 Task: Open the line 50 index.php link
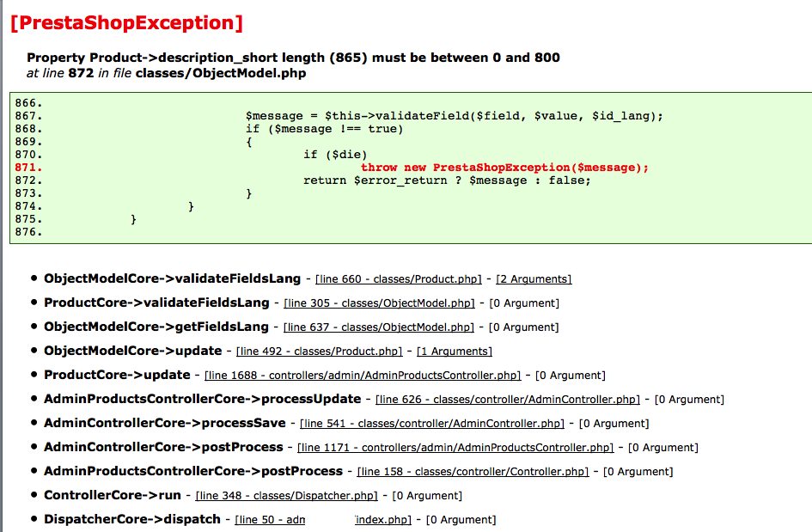(x=322, y=520)
